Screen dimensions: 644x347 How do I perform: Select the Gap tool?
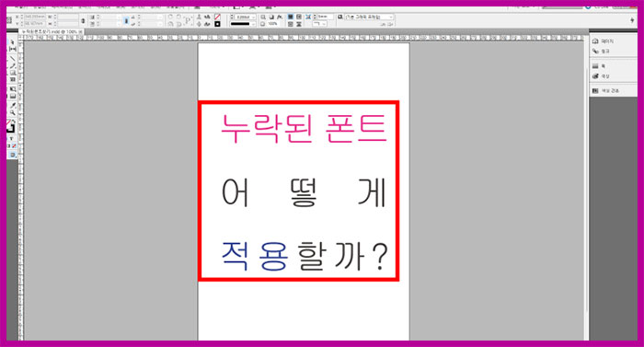(x=13, y=50)
